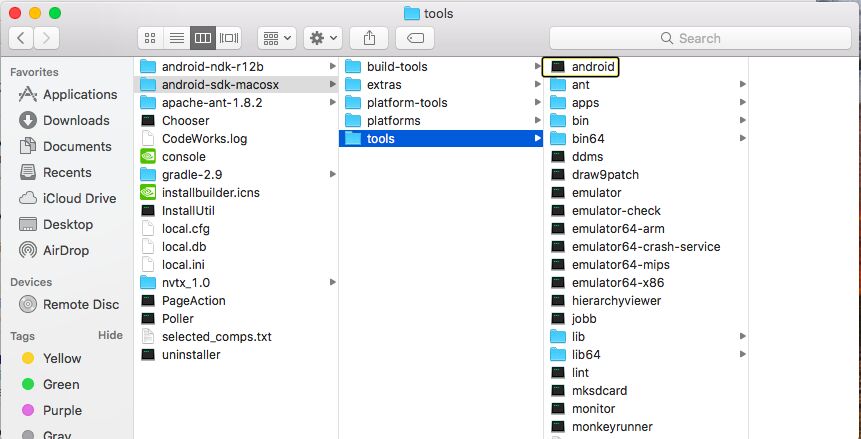Open iCloud Drive in the sidebar

68,198
